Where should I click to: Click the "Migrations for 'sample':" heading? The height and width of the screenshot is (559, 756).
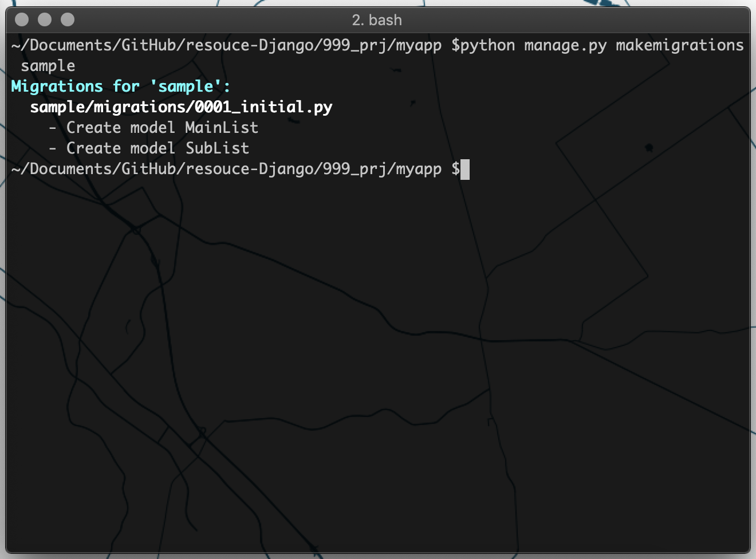121,86
